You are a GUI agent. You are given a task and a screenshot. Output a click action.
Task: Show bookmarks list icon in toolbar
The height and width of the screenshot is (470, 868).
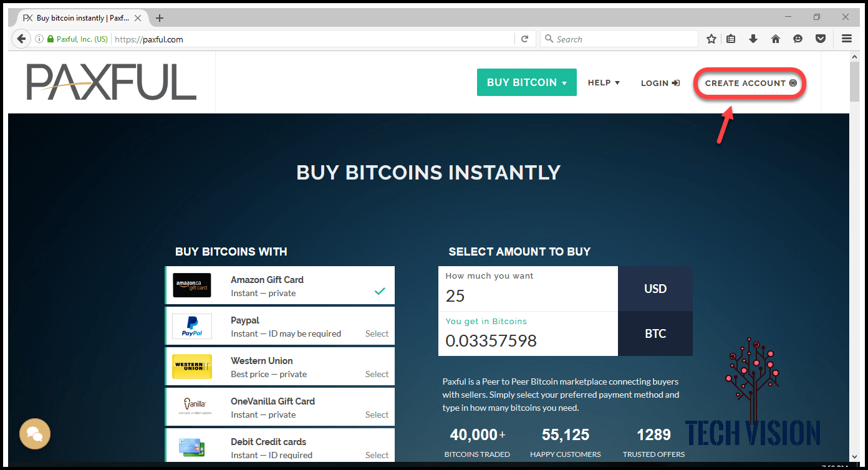click(731, 39)
